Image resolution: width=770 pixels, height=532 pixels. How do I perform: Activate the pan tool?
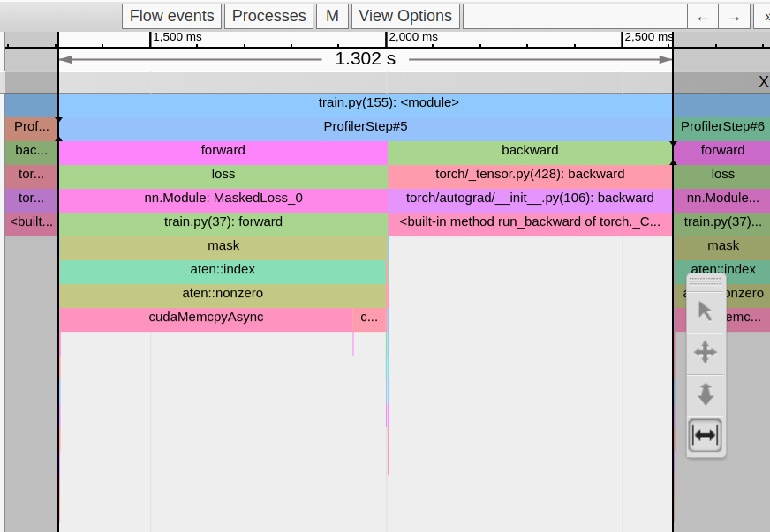(706, 353)
